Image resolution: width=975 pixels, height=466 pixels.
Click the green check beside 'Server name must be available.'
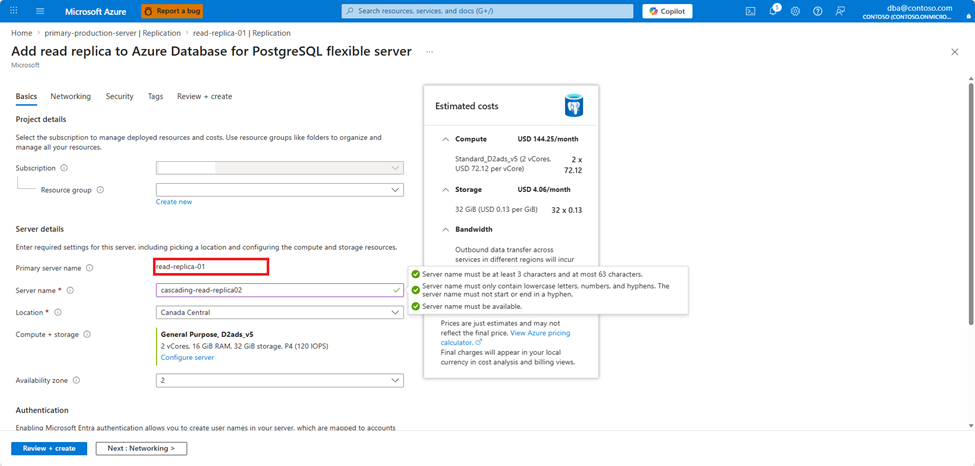(x=415, y=307)
